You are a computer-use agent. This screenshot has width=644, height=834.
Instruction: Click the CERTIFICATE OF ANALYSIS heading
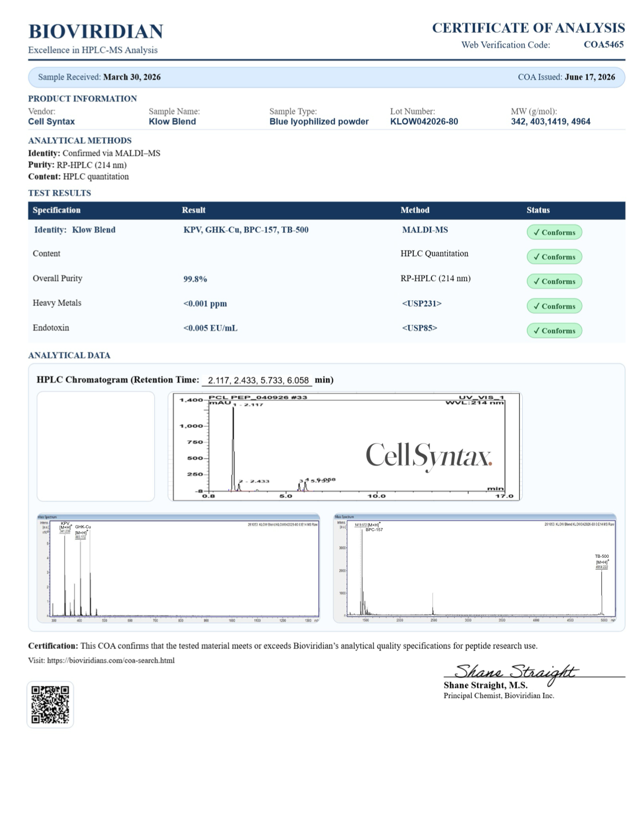[x=528, y=28]
